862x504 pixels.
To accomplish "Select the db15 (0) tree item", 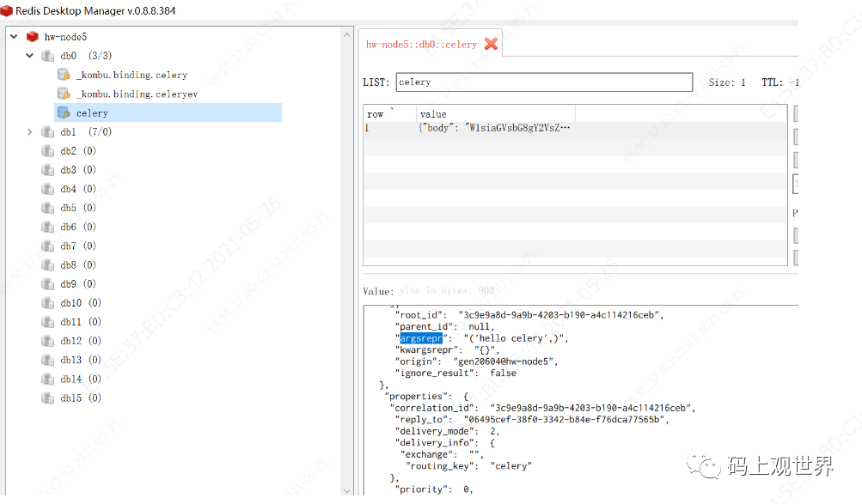I will 81,398.
